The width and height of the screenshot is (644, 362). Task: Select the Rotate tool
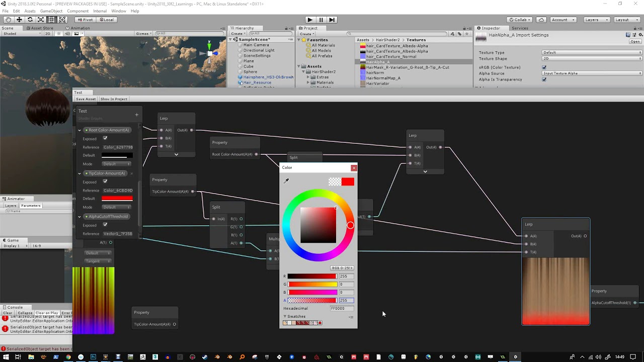30,20
